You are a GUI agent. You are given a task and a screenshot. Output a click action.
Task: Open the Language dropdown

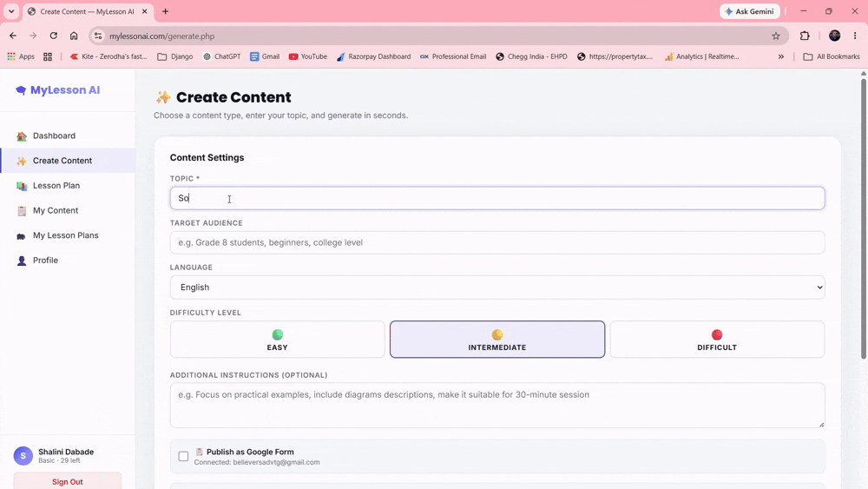[497, 287]
